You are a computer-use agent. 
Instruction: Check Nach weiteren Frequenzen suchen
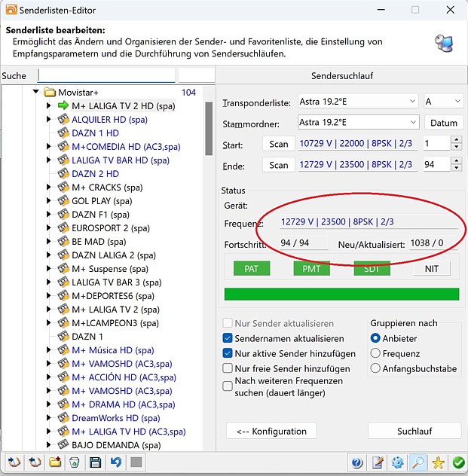click(x=228, y=386)
